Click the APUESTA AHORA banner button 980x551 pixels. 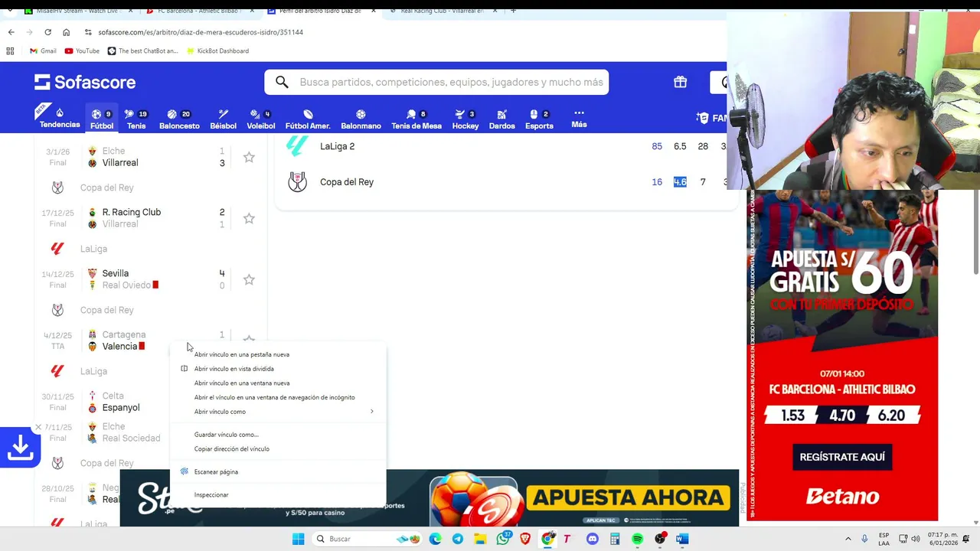628,498
